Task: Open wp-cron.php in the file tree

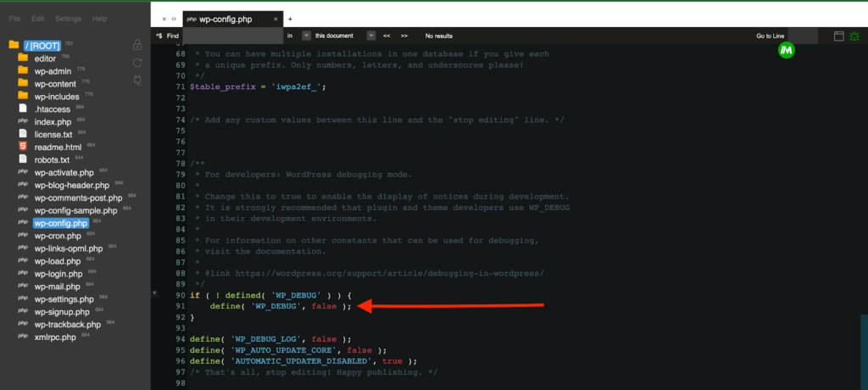Action: click(58, 236)
